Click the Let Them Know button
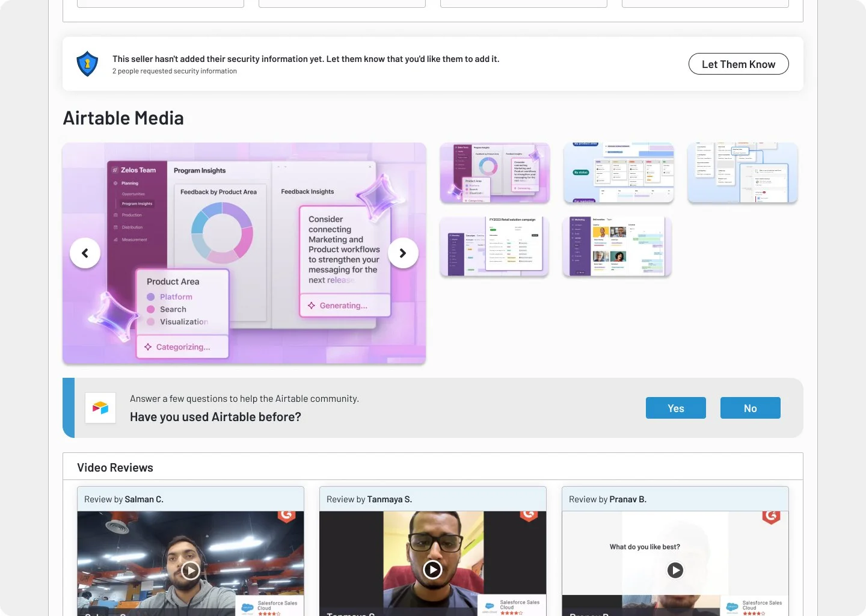866x616 pixels. coord(739,64)
